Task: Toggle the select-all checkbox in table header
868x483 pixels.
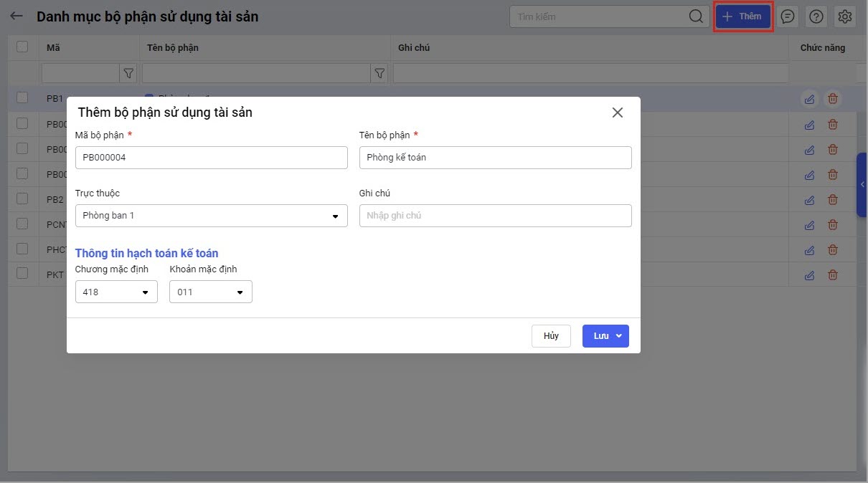Action: (x=22, y=47)
